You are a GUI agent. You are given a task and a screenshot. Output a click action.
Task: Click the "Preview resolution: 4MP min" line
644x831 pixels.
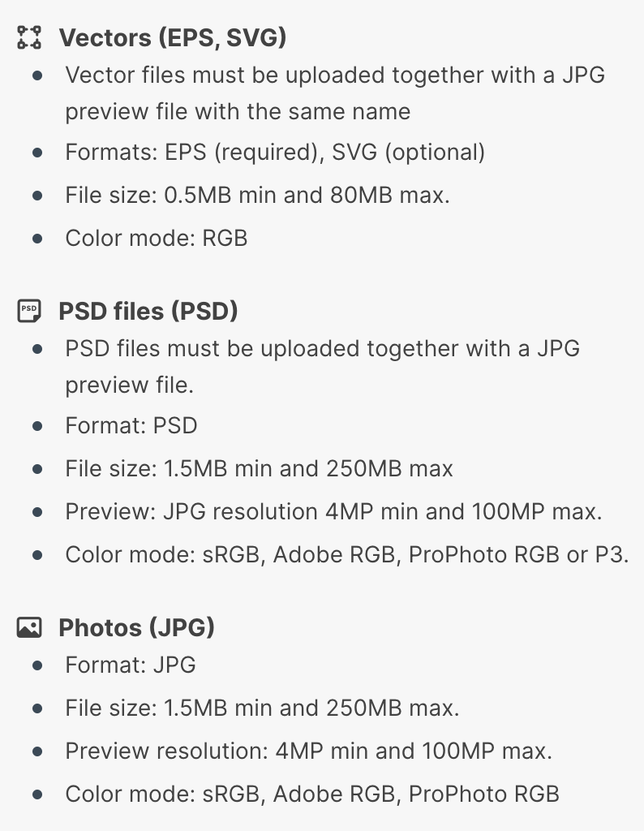(x=308, y=751)
